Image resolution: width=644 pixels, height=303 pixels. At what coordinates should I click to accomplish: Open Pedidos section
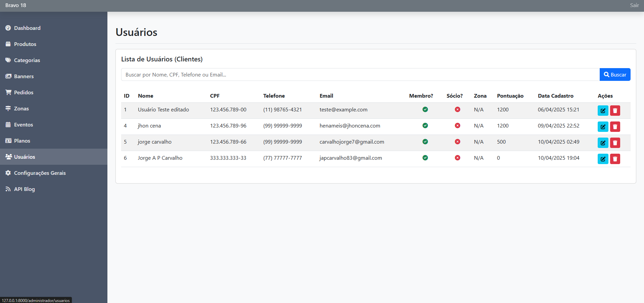[x=54, y=92]
